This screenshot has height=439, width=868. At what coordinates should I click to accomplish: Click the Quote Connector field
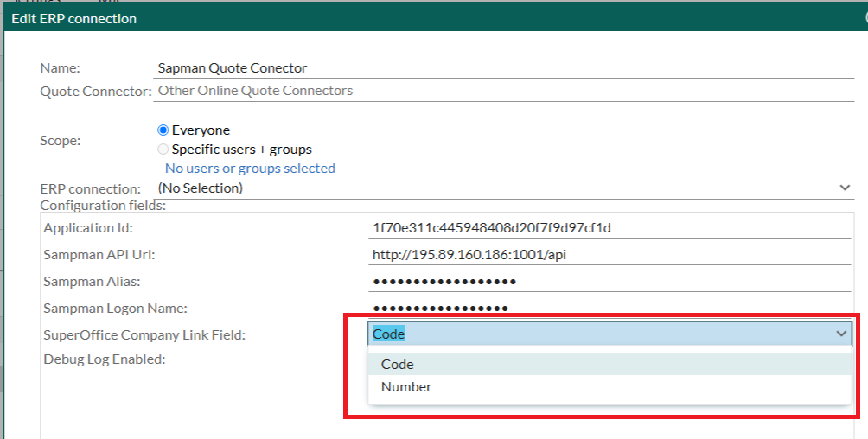coord(504,91)
